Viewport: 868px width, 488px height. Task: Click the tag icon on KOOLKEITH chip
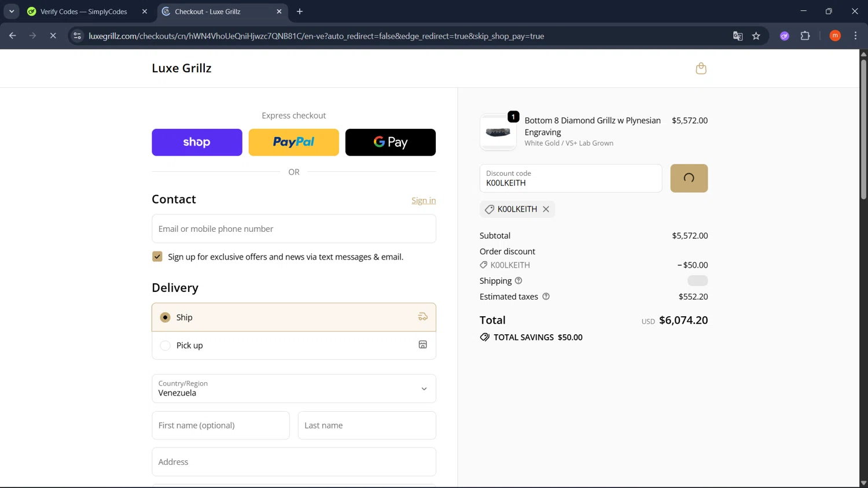click(x=490, y=209)
